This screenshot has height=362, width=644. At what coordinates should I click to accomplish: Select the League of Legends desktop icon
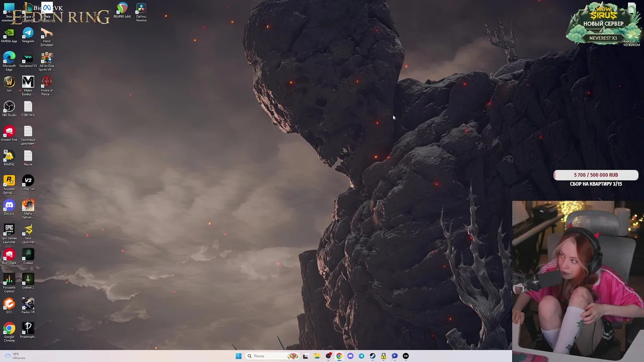28,12
